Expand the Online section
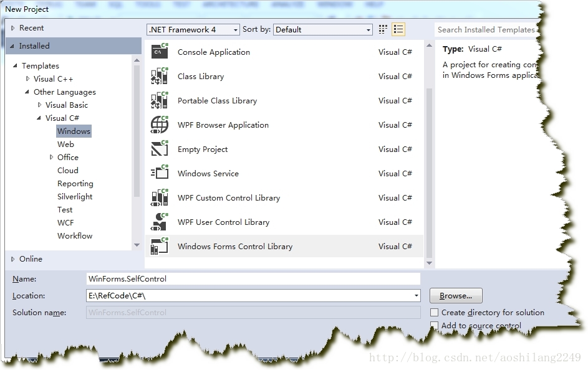The height and width of the screenshot is (370, 588). pyautogui.click(x=12, y=259)
